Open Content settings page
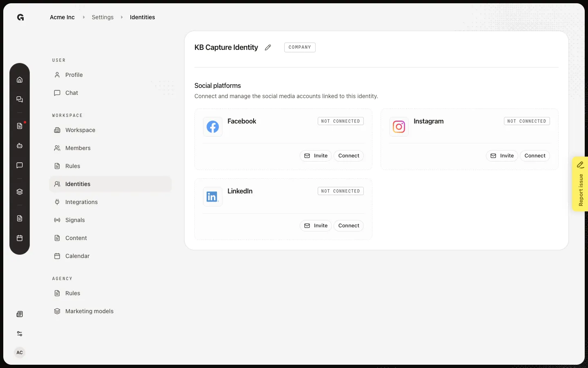The image size is (588, 368). click(110, 238)
